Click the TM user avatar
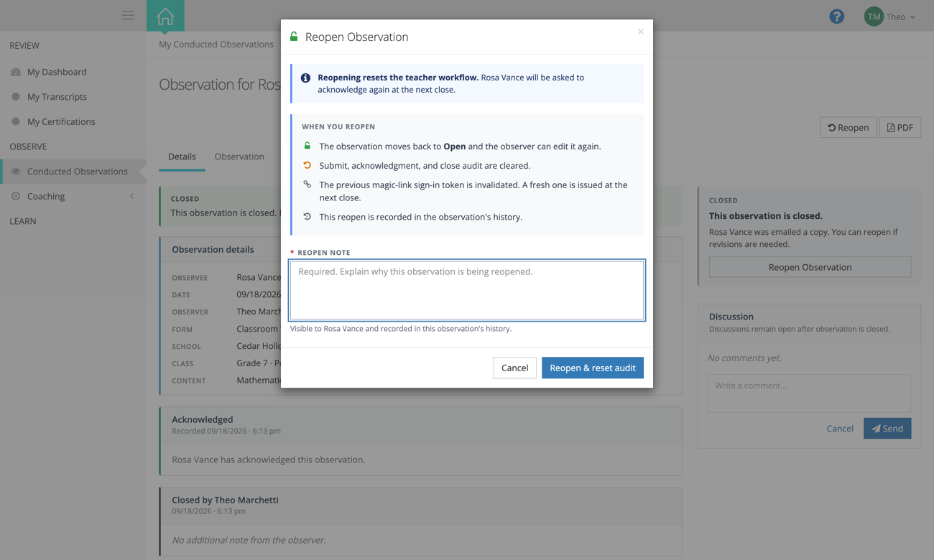 874,17
